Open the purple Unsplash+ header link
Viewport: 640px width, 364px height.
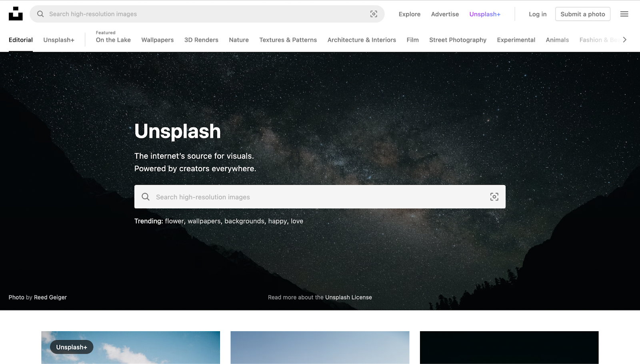pos(485,14)
